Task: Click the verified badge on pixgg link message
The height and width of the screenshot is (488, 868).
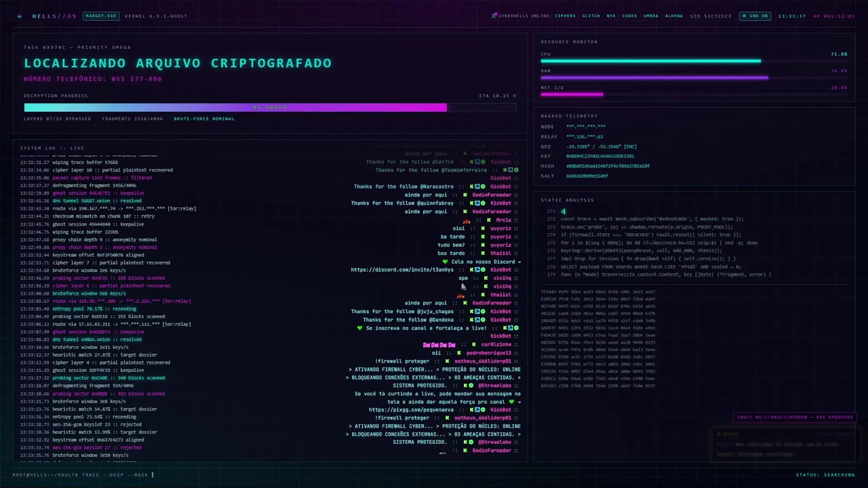Action: pos(483,409)
